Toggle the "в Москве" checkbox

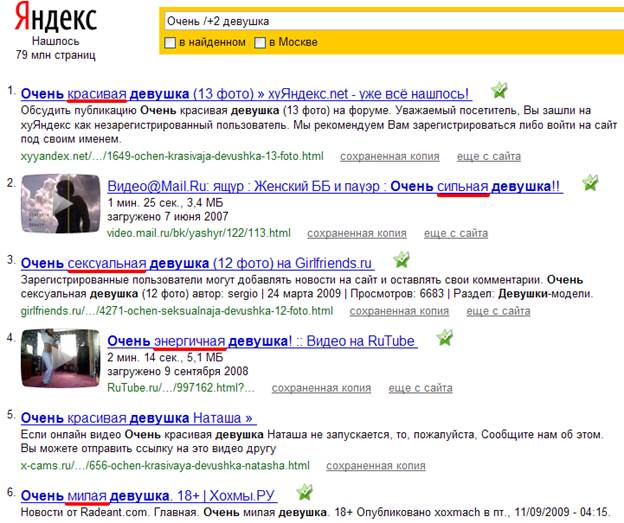(x=260, y=42)
